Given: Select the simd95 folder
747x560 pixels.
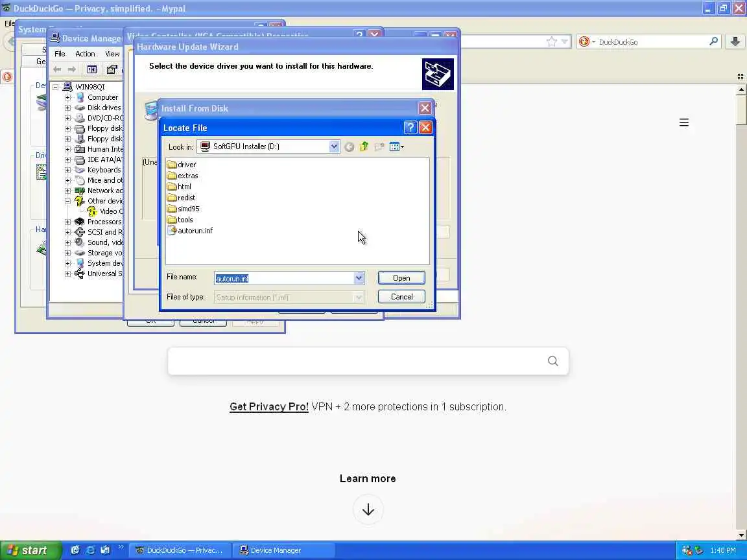Looking at the screenshot, I should 183,209.
